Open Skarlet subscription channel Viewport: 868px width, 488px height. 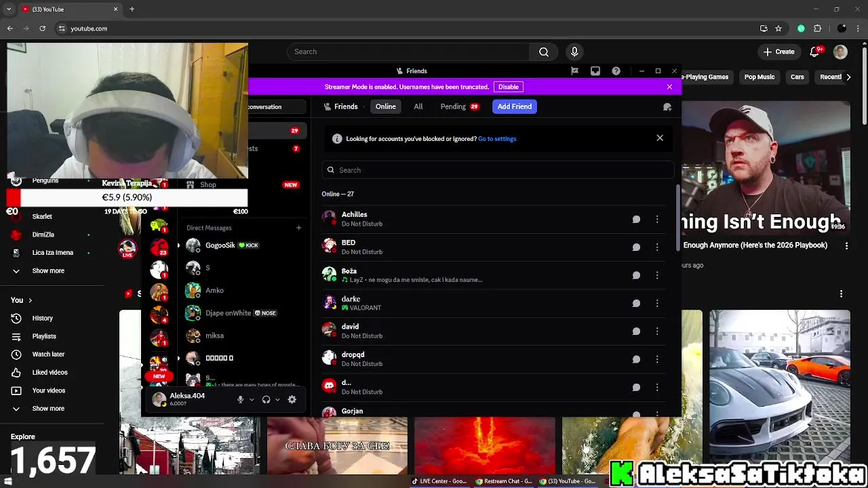(42, 217)
